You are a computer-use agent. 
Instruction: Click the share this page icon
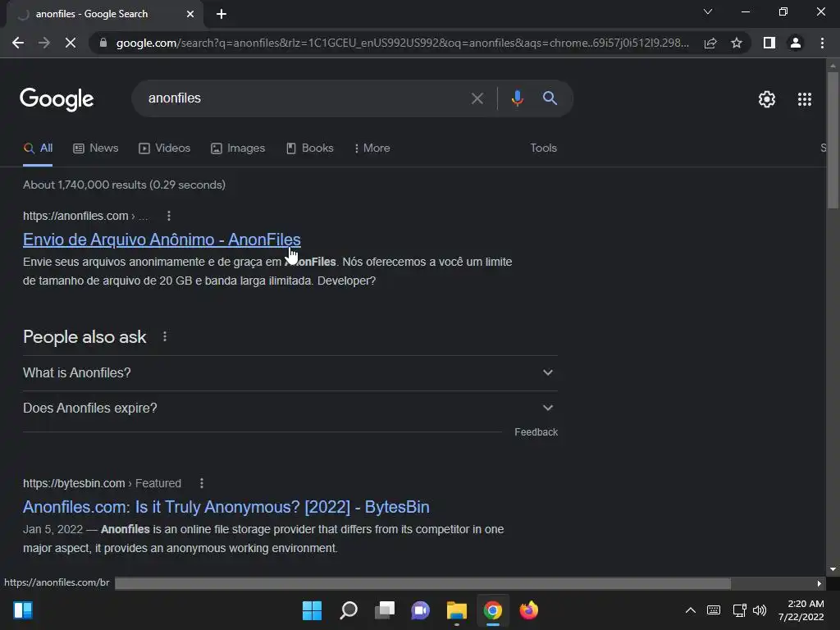coord(710,43)
